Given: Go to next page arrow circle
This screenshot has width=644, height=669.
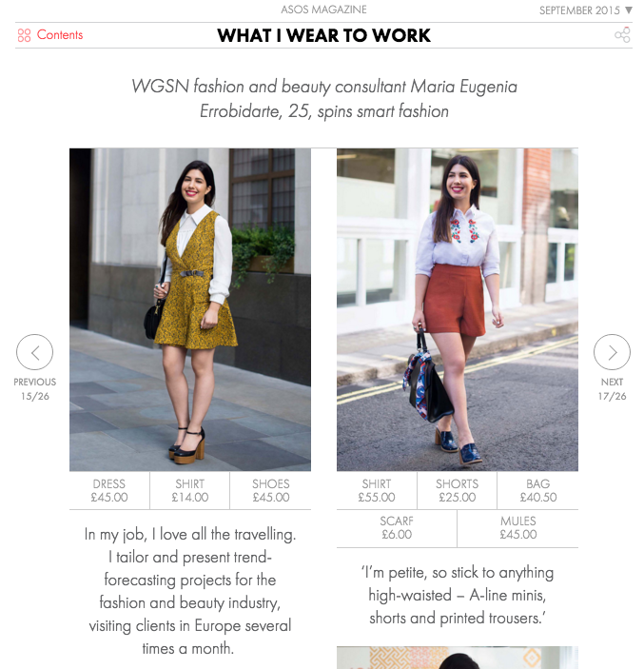Looking at the screenshot, I should click(x=612, y=352).
